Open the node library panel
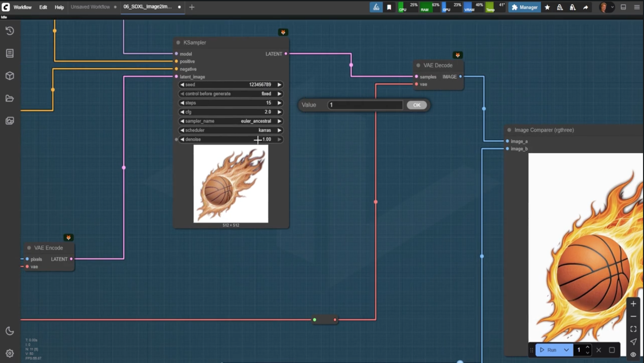 [10, 53]
